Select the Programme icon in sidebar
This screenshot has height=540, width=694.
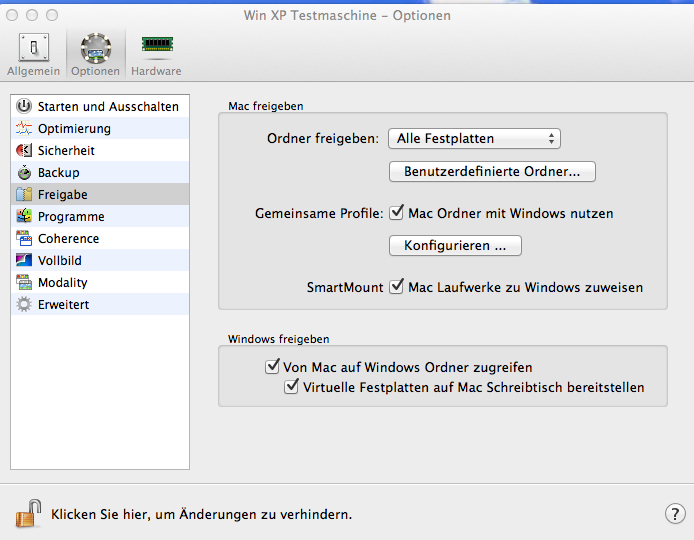pyautogui.click(x=24, y=216)
